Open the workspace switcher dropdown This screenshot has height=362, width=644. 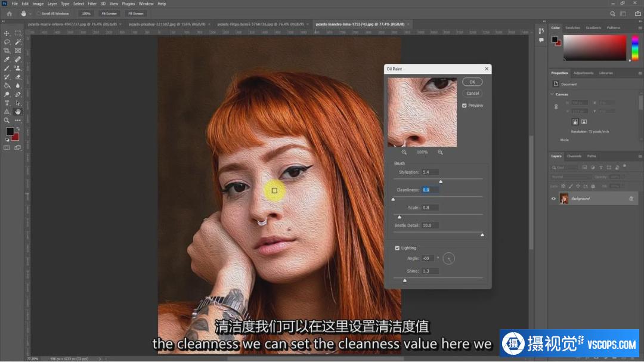pos(623,14)
